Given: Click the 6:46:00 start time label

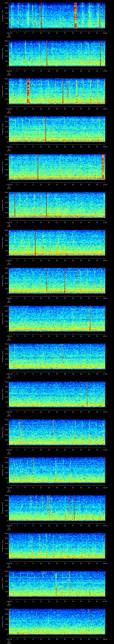Looking at the screenshot, I should click(9, 601).
